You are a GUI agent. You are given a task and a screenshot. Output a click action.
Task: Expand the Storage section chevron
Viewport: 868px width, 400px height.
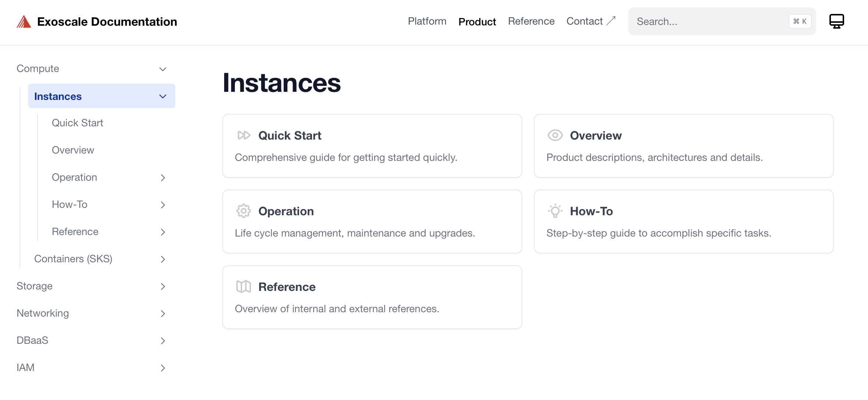[x=163, y=287]
